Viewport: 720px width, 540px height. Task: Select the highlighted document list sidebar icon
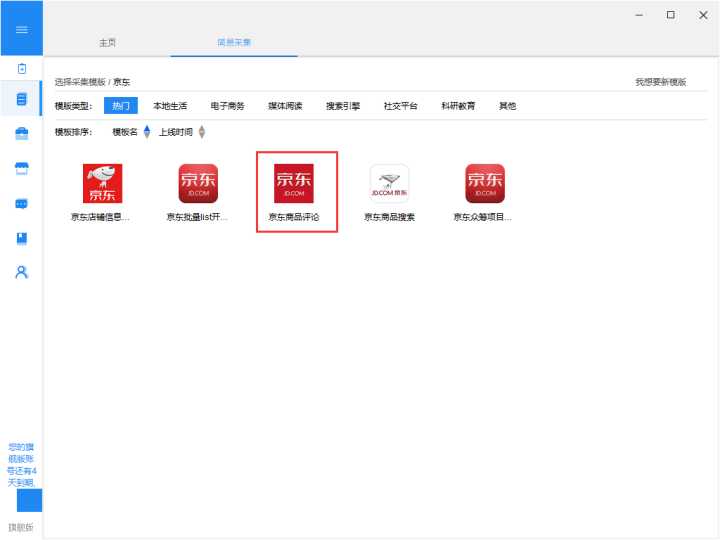[21, 99]
